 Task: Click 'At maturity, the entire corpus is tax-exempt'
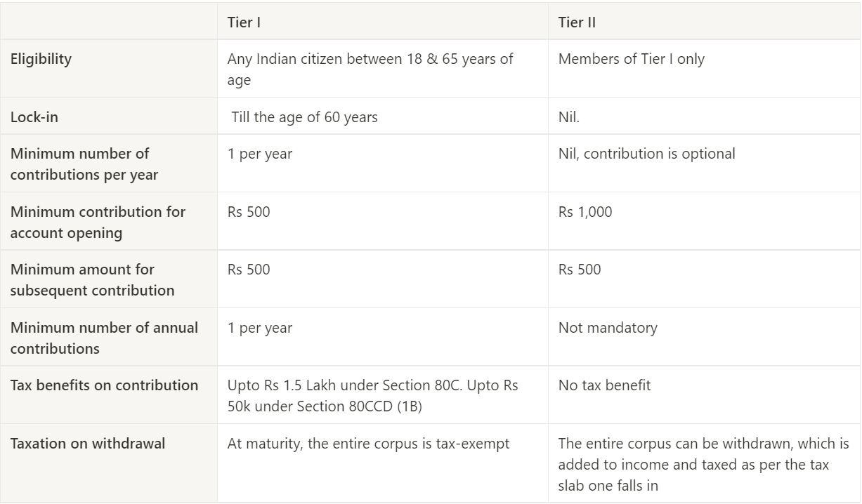[x=369, y=444]
